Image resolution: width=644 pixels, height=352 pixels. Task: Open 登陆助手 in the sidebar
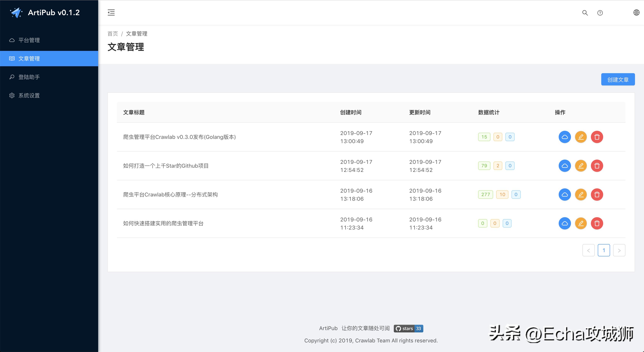29,77
